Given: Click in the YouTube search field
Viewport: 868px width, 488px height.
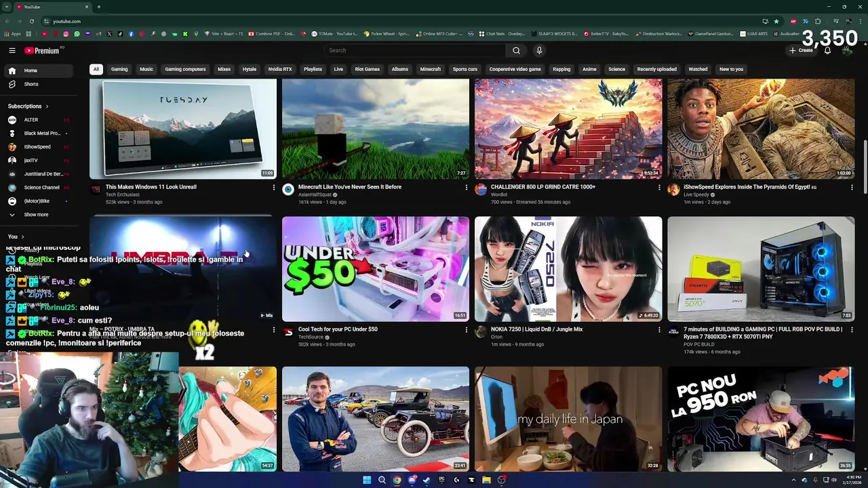Looking at the screenshot, I should pyautogui.click(x=414, y=50).
